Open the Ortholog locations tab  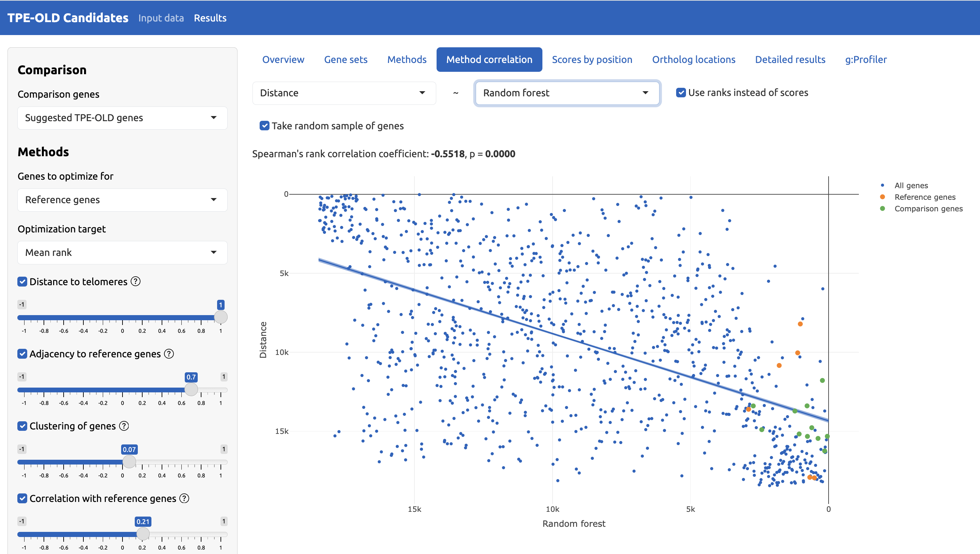click(693, 59)
